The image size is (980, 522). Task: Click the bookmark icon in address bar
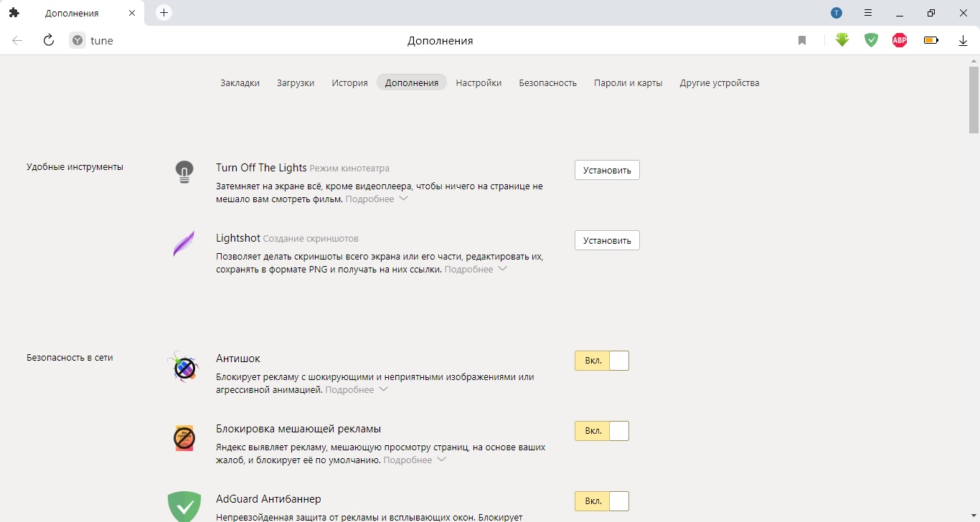(802, 41)
